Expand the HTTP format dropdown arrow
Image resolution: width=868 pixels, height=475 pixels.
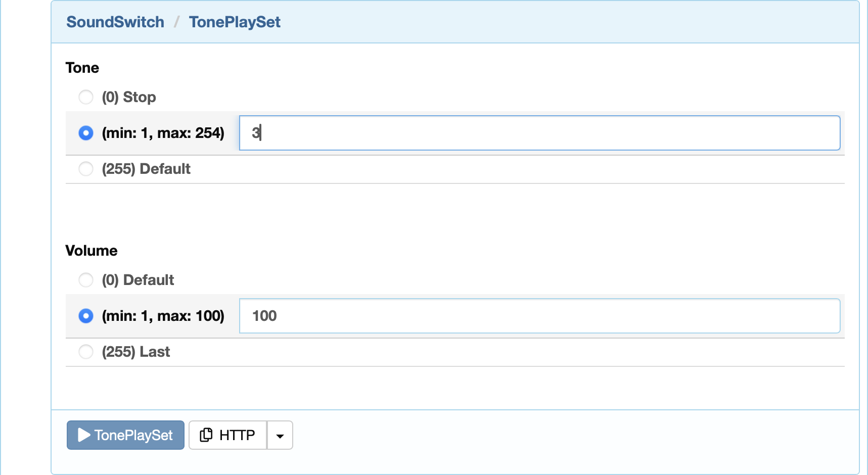[x=280, y=435]
